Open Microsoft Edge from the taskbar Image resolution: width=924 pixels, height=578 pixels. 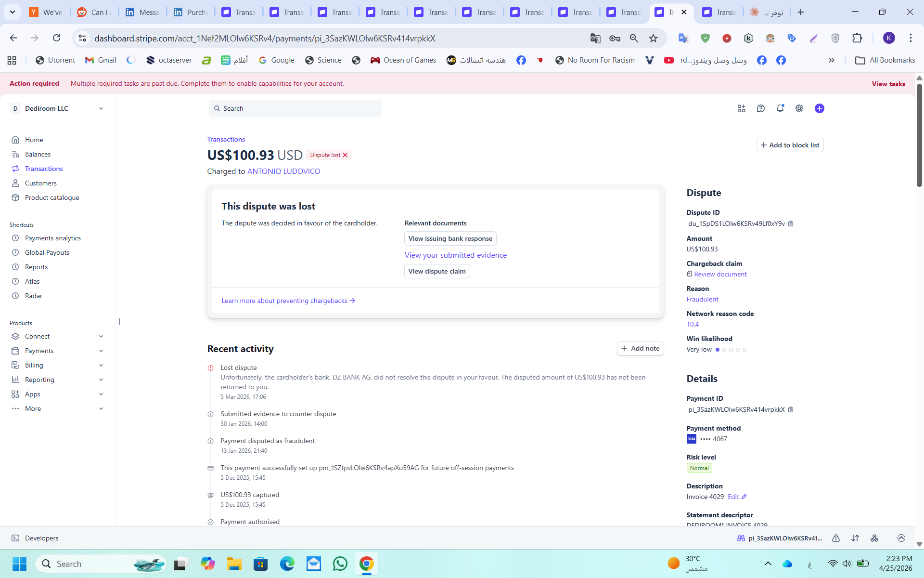pyautogui.click(x=287, y=564)
